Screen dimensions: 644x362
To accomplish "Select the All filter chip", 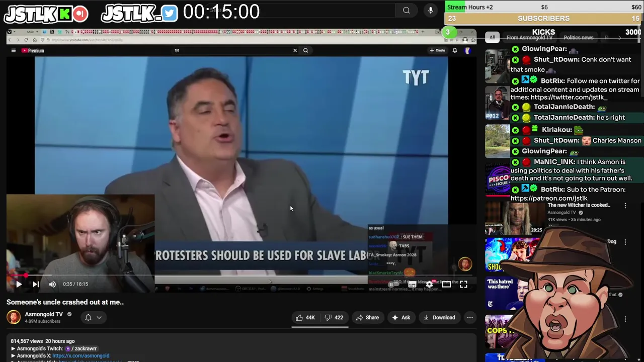I will click(x=492, y=37).
